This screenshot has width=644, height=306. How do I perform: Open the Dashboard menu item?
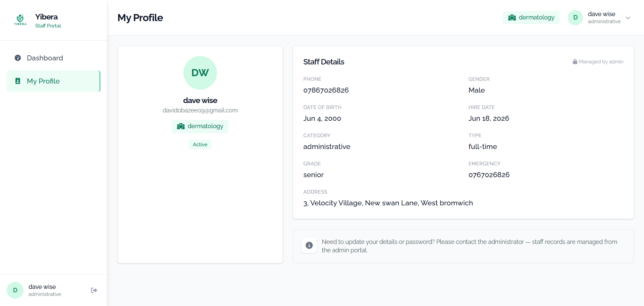(x=54, y=58)
